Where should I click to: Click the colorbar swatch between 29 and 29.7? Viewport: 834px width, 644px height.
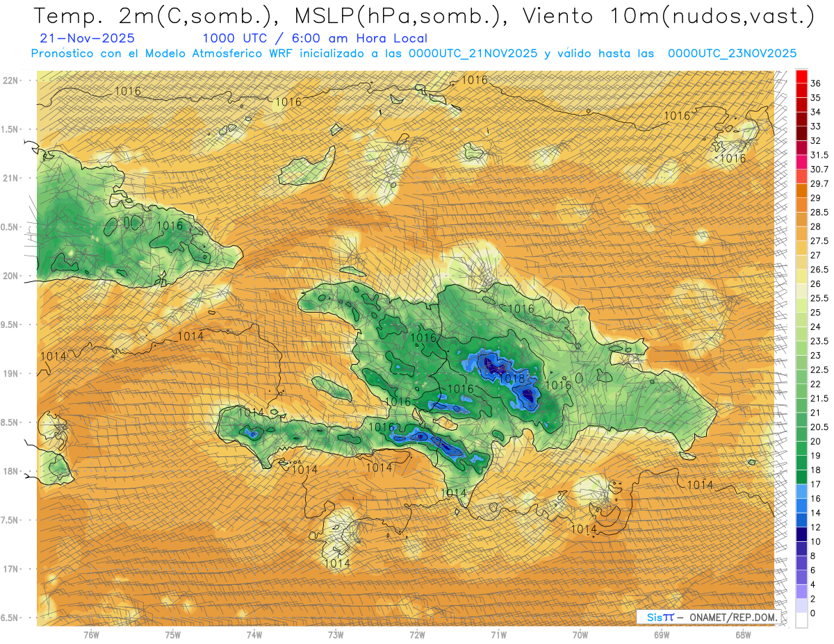(x=801, y=191)
